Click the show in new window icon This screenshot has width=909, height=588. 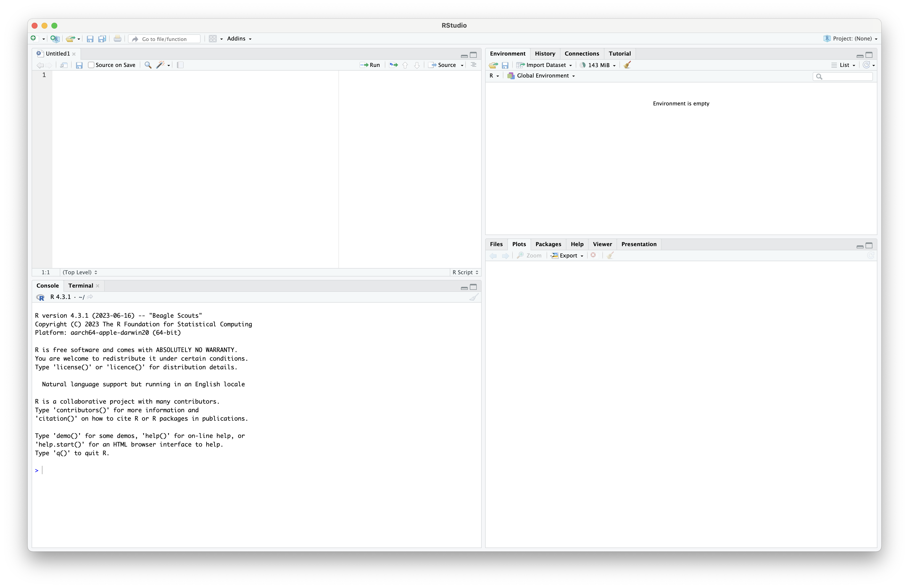pyautogui.click(x=64, y=65)
